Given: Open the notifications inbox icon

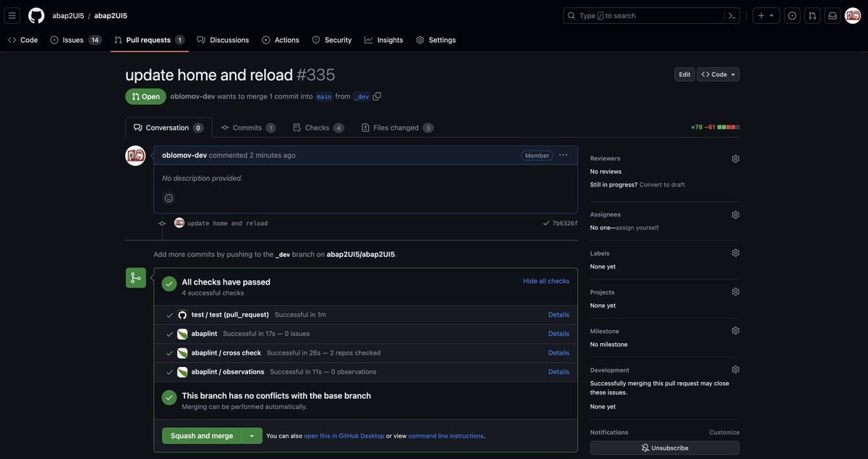Looking at the screenshot, I should 833,15.
